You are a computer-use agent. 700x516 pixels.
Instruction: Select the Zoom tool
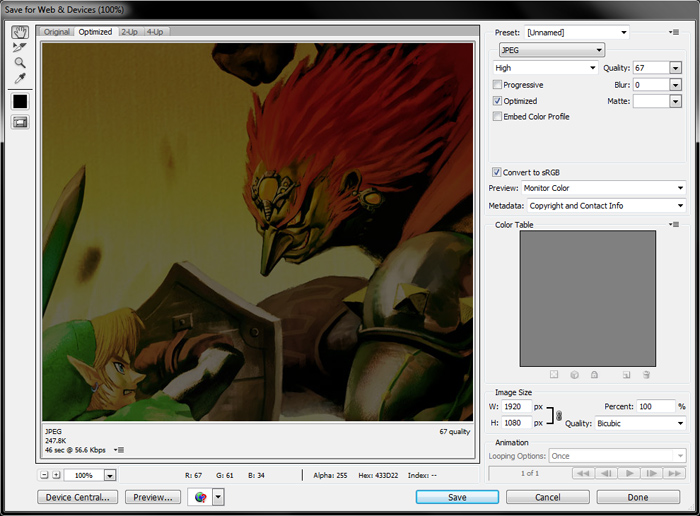pyautogui.click(x=20, y=62)
